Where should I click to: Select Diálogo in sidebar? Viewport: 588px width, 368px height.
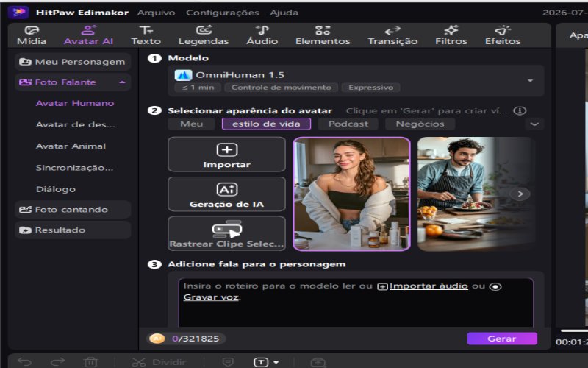(x=56, y=189)
